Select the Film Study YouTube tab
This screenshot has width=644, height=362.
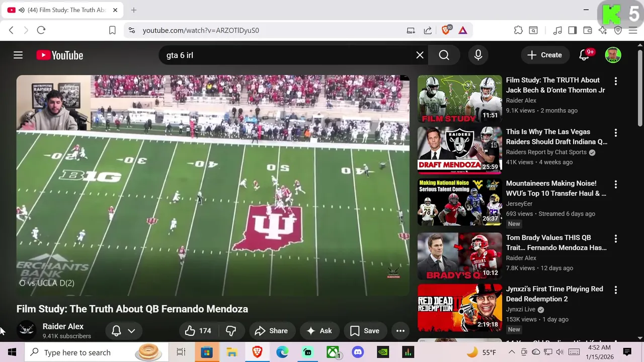tap(63, 10)
